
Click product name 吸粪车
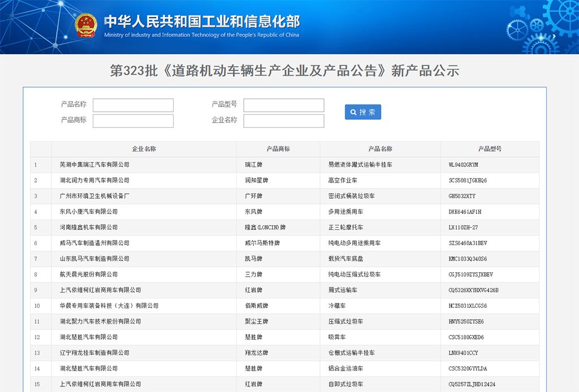(x=337, y=337)
